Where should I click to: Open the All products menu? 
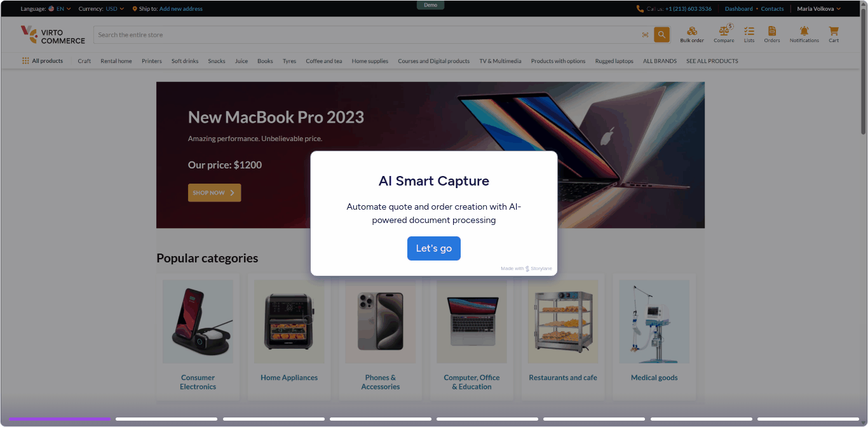pos(43,61)
